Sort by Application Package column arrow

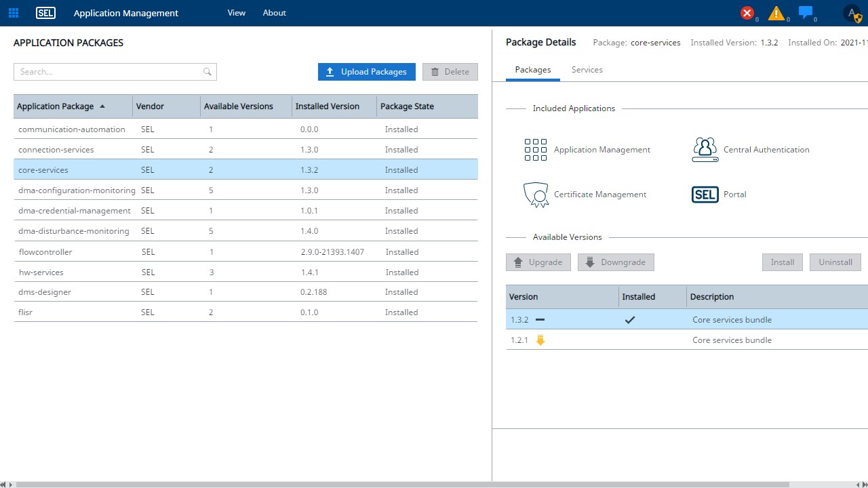click(x=102, y=106)
